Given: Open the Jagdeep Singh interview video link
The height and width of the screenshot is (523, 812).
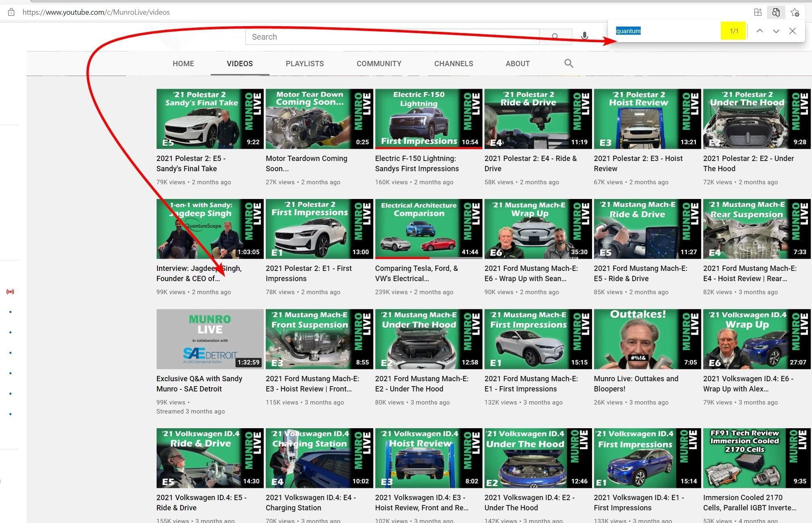Looking at the screenshot, I should pyautogui.click(x=199, y=273).
